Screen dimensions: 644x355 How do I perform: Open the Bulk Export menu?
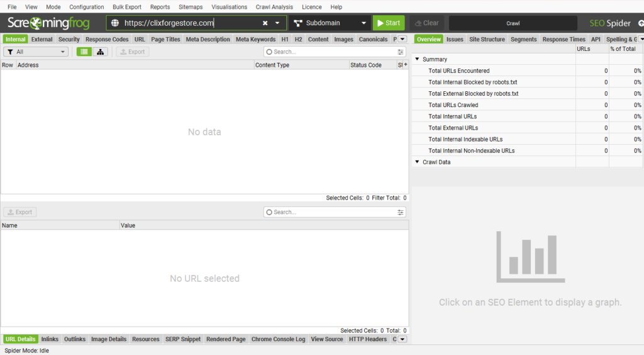tap(127, 7)
